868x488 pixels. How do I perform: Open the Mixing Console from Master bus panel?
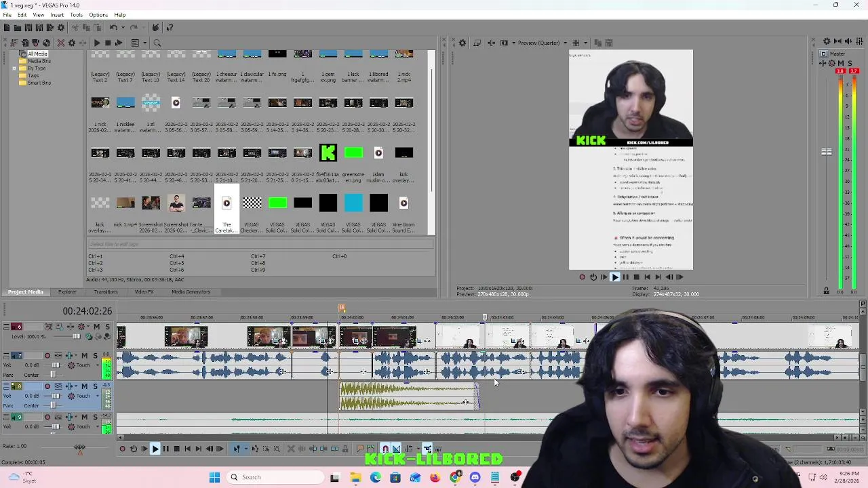click(x=859, y=42)
